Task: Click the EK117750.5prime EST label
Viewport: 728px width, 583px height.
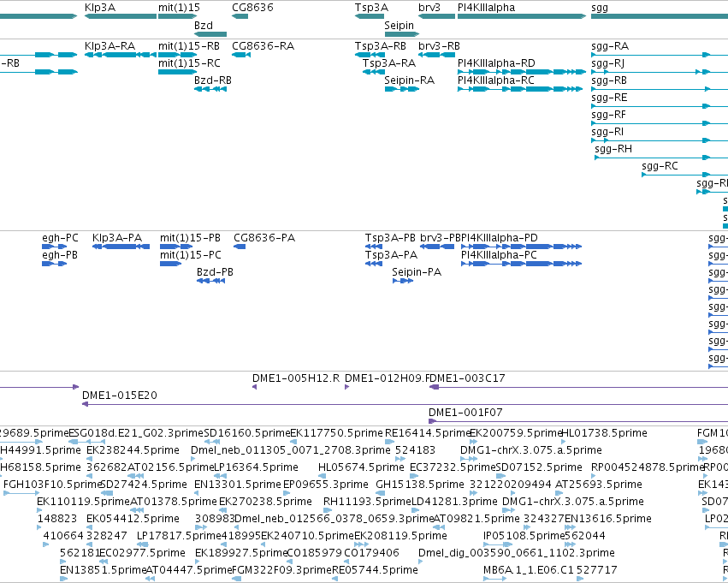Action: [x=336, y=433]
